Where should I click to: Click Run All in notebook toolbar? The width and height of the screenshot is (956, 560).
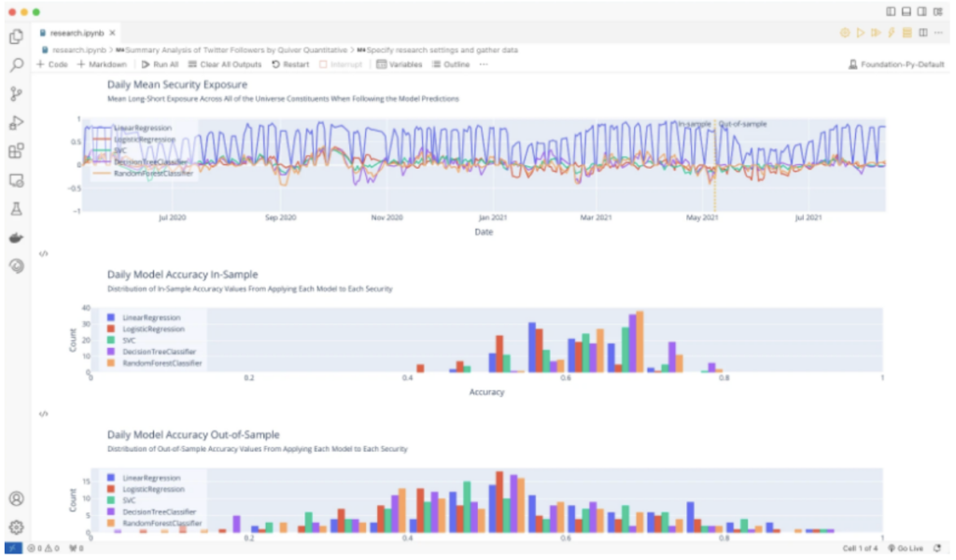160,64
